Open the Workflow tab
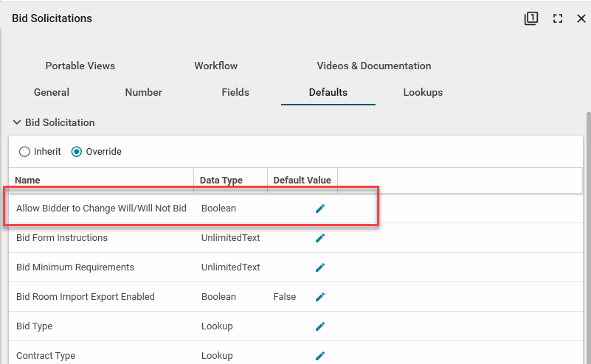Screen dimensions: 591x364 point(216,66)
